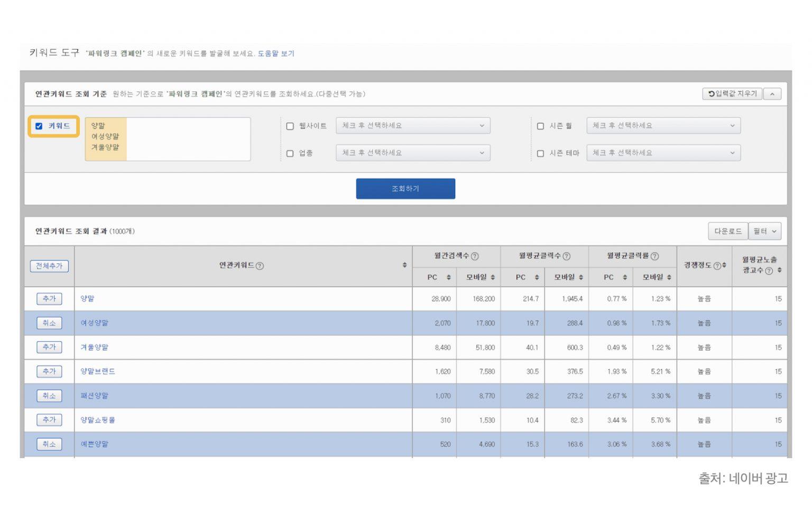The height and width of the screenshot is (520, 812).
Task: Cancel the added 여성양말 keyword with 취소
Action: pyautogui.click(x=49, y=323)
